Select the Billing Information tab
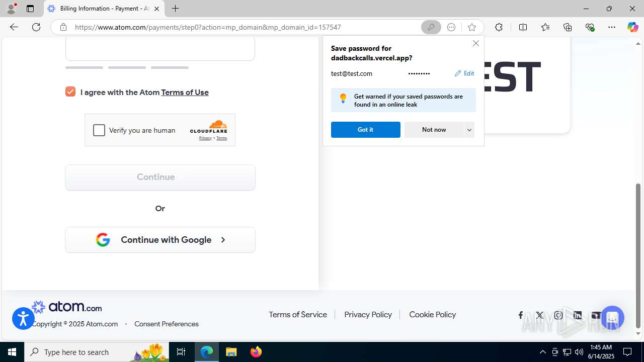The height and width of the screenshot is (362, 644). (x=104, y=9)
